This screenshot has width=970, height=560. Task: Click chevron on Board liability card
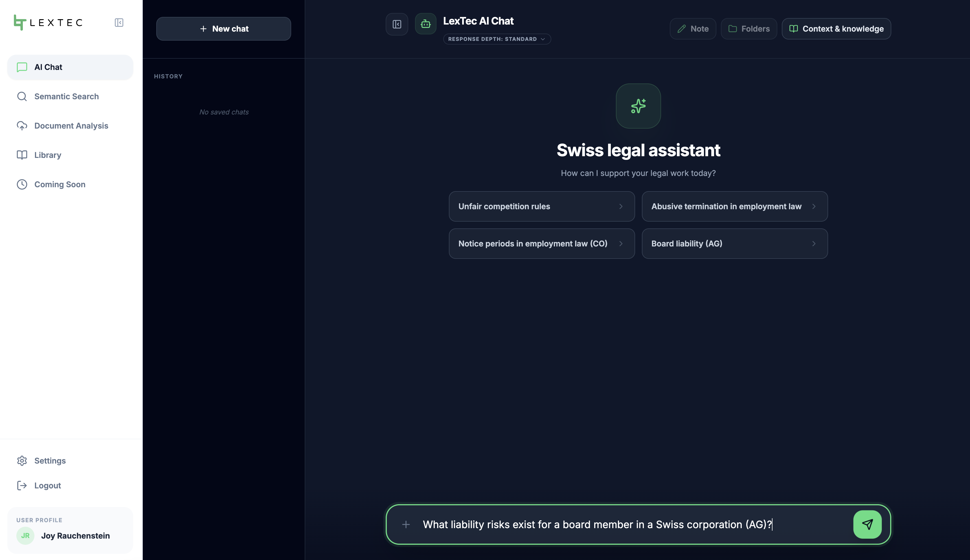coord(814,243)
